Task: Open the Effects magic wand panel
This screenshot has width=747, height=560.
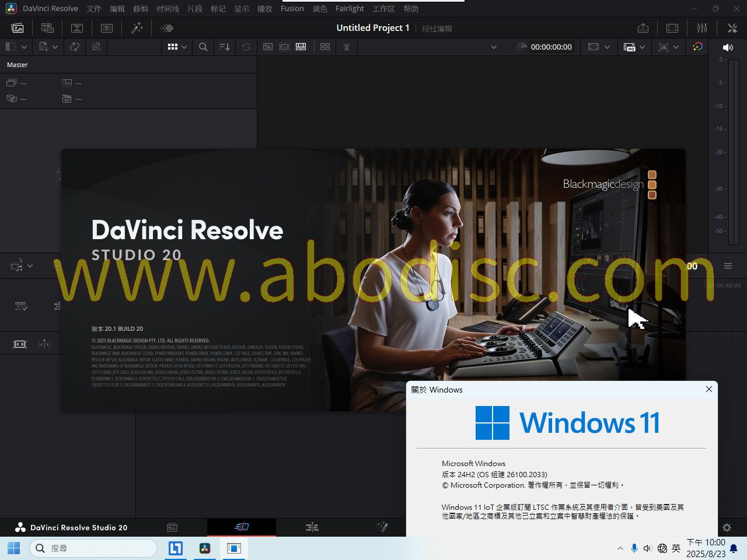Action: click(137, 28)
